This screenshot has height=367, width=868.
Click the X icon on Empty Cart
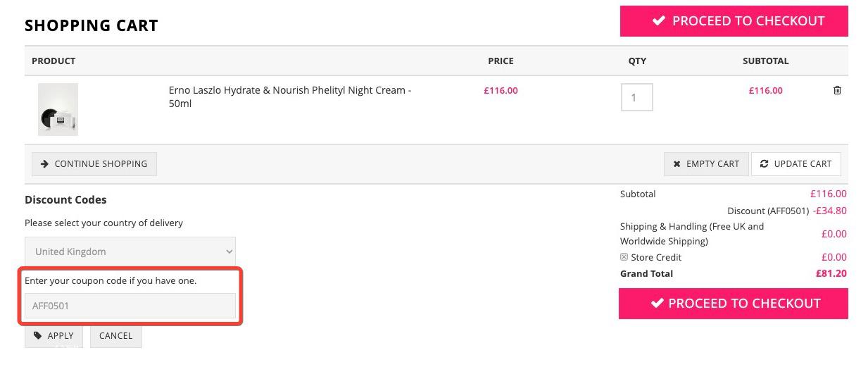pos(677,164)
